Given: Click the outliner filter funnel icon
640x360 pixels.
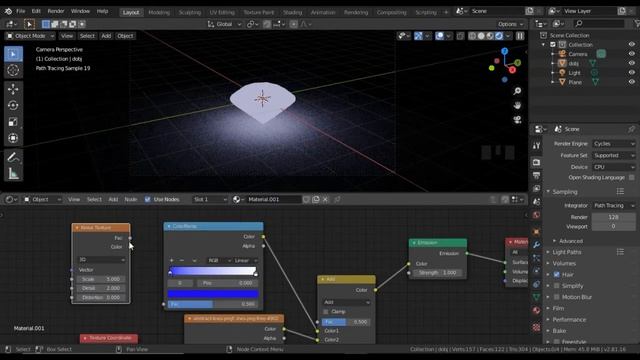Looking at the screenshot, I should 636,24.
